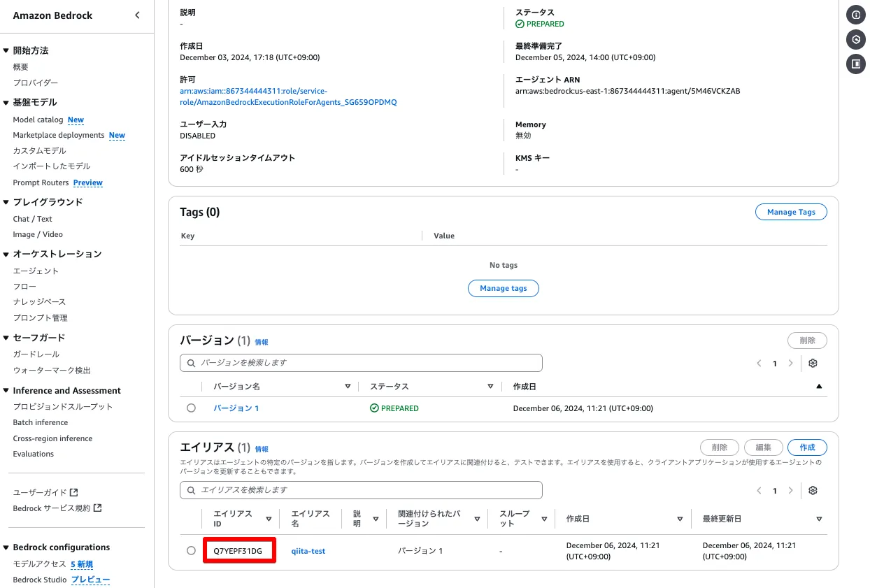Click the Manage Tags button in the header
Image resolution: width=870 pixels, height=588 pixels.
pos(791,212)
